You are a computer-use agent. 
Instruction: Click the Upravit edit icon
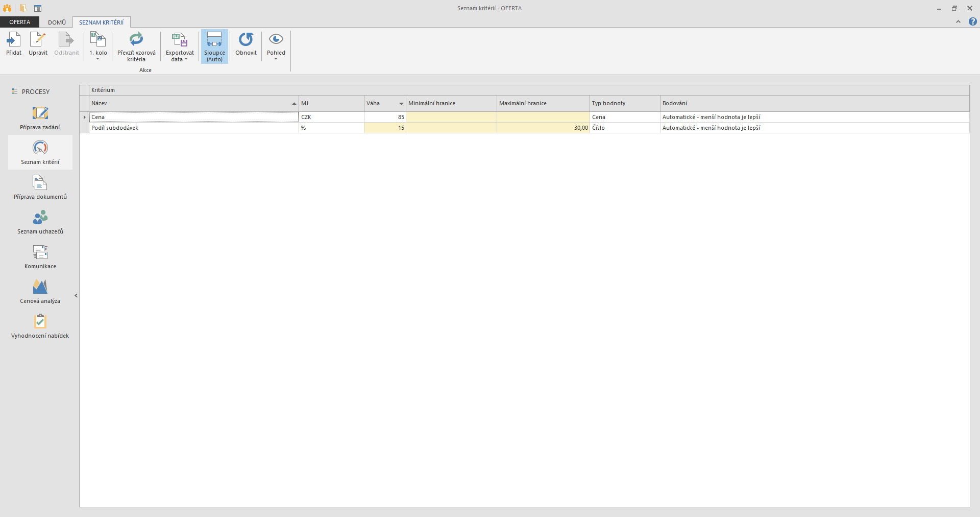point(38,40)
